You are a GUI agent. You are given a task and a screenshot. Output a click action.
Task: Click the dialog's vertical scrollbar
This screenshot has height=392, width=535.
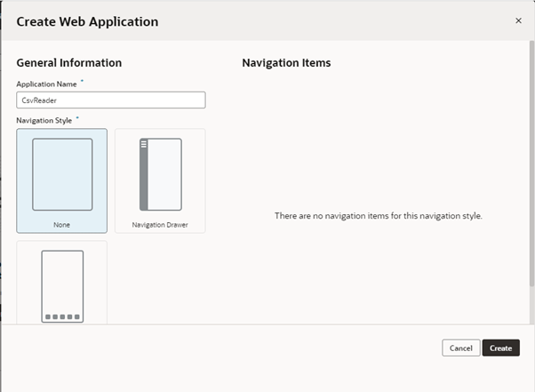click(531, 164)
